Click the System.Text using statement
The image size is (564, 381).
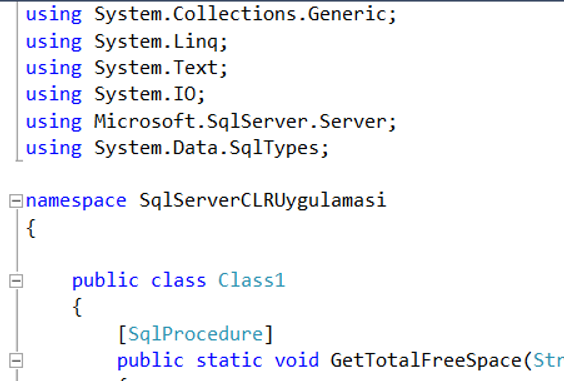click(x=127, y=68)
